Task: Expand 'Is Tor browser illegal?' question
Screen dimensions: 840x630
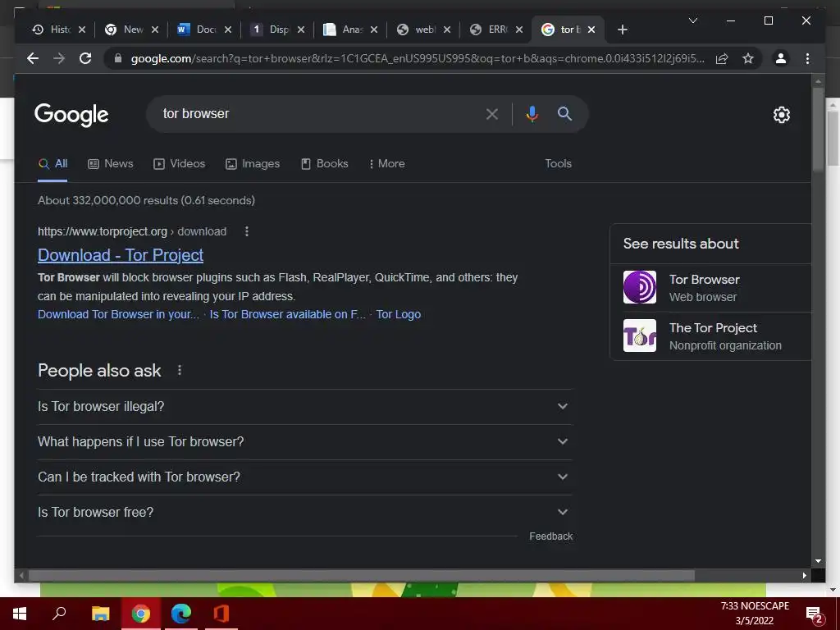Action: click(305, 407)
